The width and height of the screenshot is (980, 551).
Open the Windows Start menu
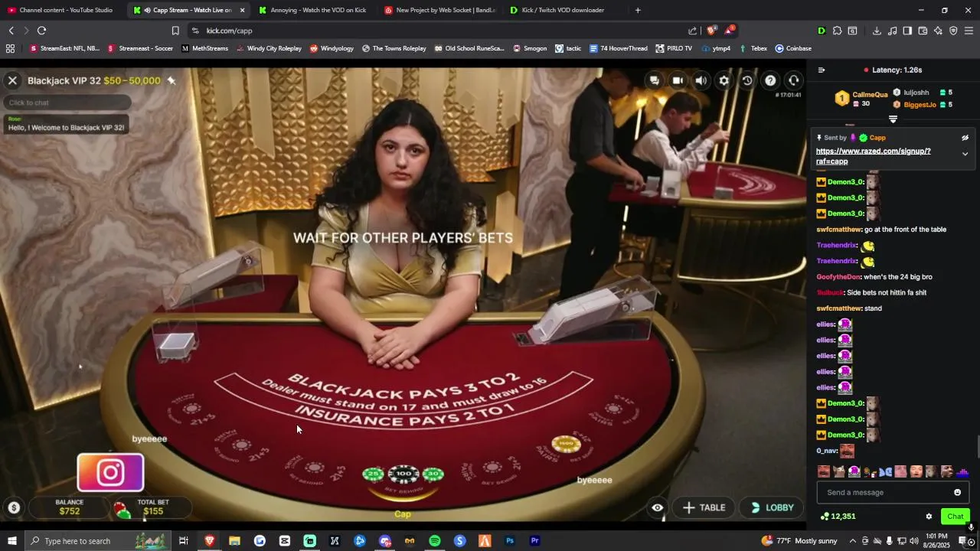pos(11,541)
